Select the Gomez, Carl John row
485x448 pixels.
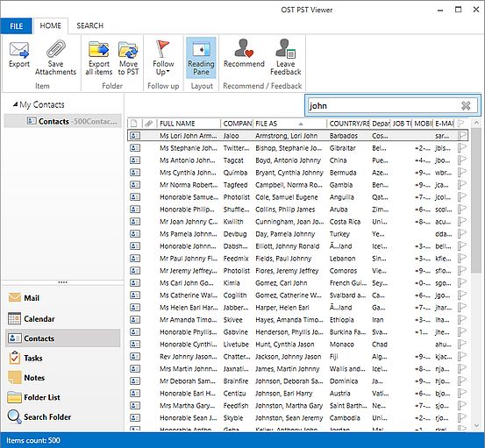297,282
